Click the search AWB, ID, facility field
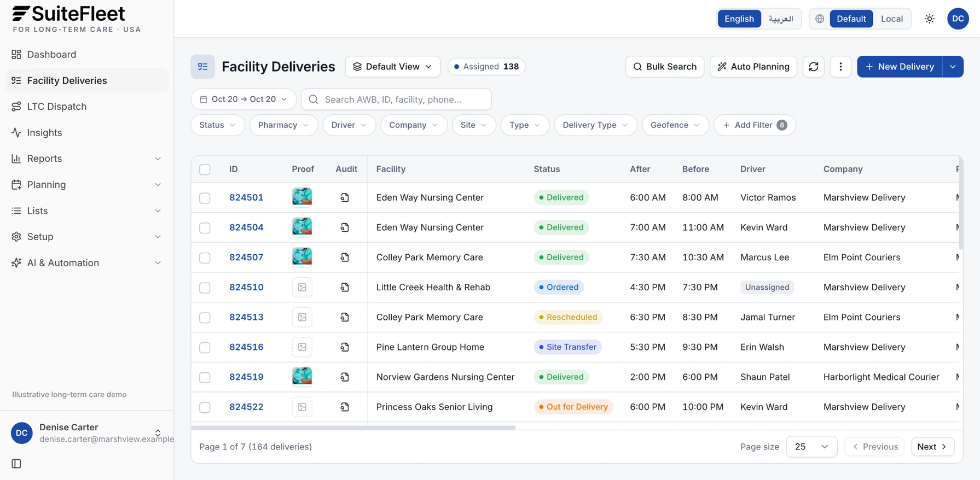Screen dimensions: 980x480 click(x=396, y=99)
